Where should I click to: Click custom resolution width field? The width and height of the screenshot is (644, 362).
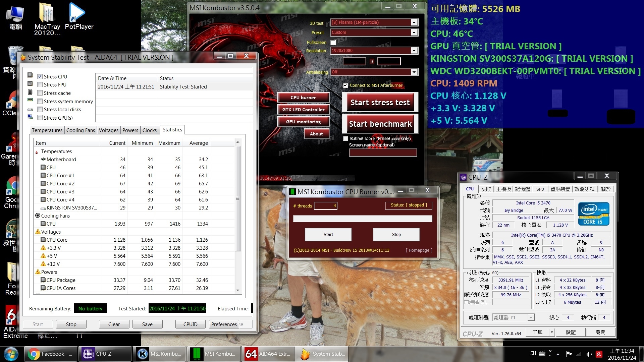pos(354,61)
